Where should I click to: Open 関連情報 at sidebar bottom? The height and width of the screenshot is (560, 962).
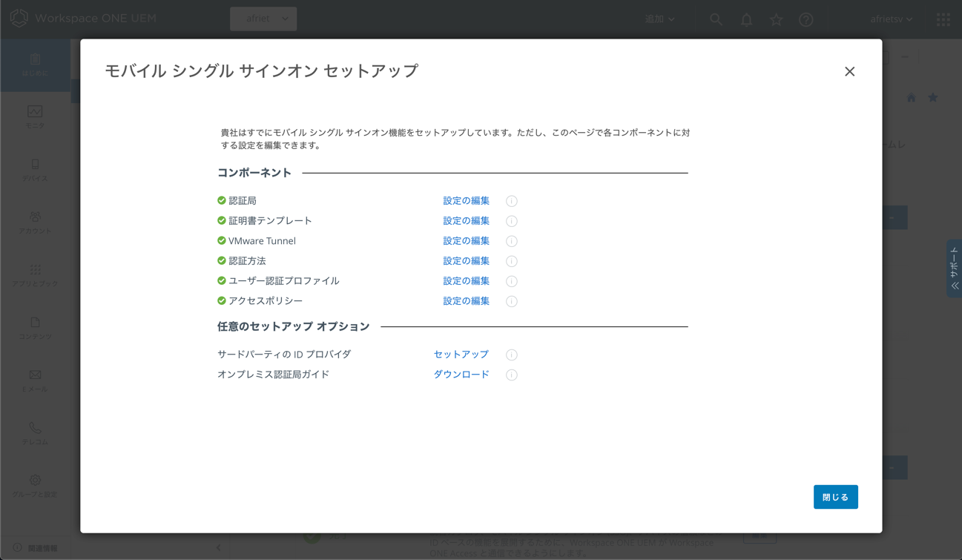tap(35, 548)
